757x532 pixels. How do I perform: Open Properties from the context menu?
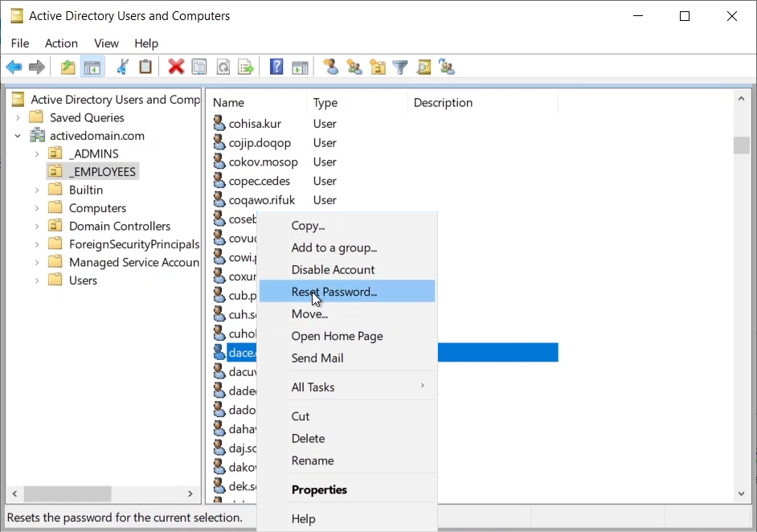tap(319, 489)
